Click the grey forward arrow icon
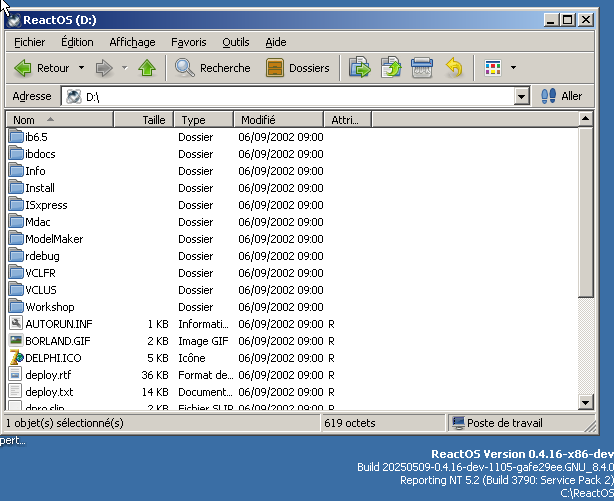Image resolution: width=614 pixels, height=501 pixels. (104, 68)
